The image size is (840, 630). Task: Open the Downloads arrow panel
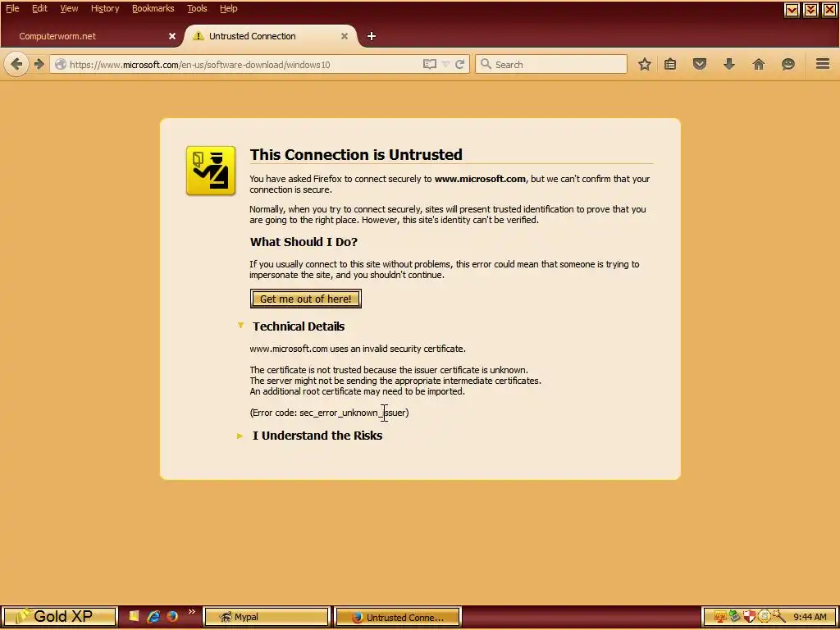pos(728,64)
